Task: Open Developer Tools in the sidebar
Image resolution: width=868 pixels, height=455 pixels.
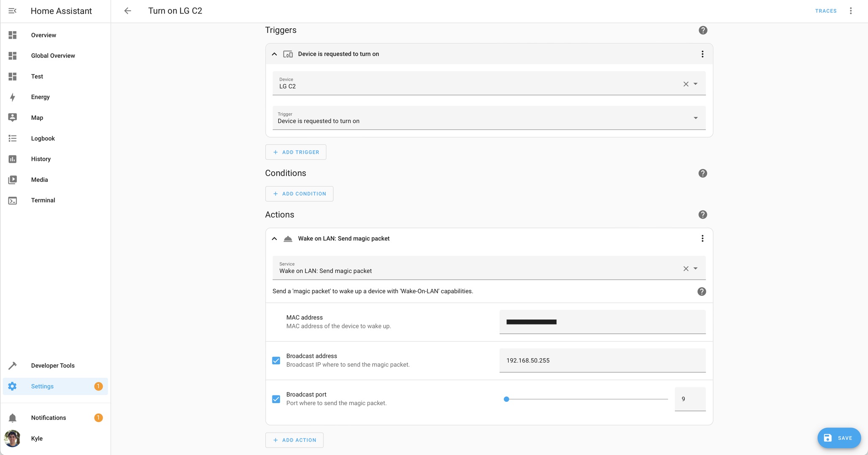Action: [x=55, y=366]
